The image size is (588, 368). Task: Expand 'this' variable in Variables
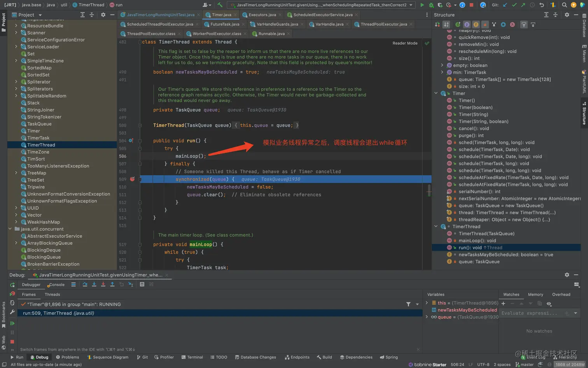tap(427, 303)
